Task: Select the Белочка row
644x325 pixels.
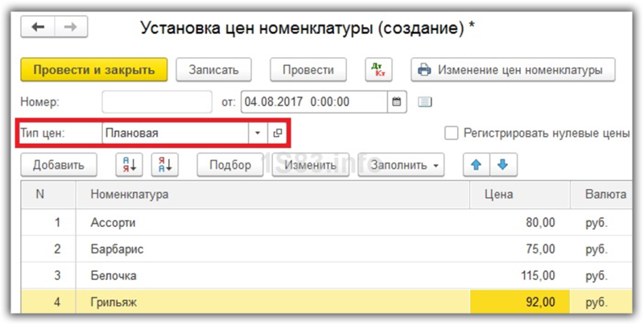Action: pos(327,276)
